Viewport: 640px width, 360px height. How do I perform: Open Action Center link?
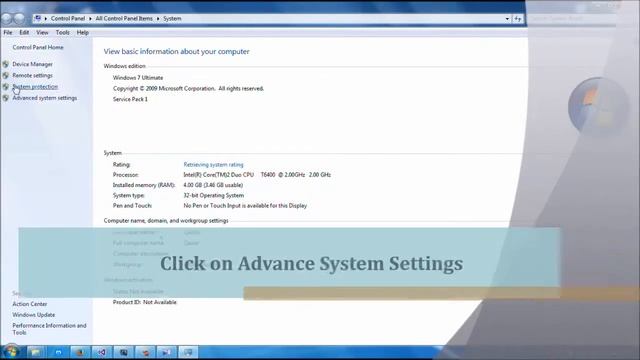pos(29,304)
